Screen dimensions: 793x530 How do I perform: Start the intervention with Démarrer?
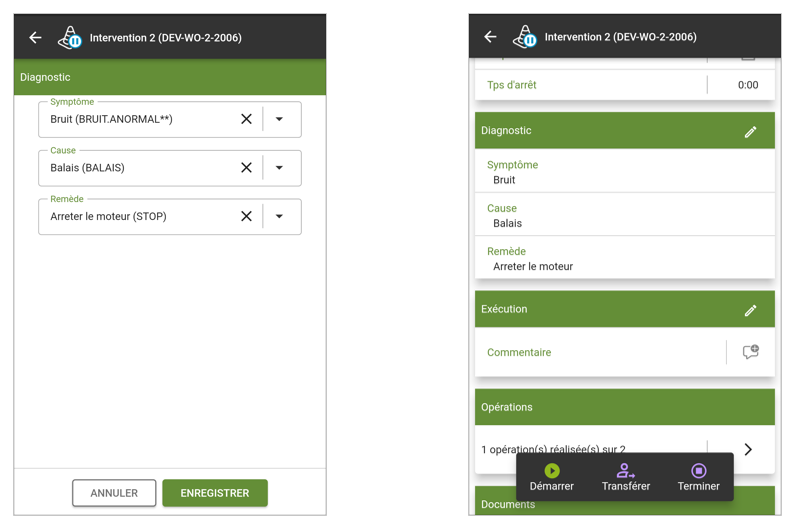(552, 477)
